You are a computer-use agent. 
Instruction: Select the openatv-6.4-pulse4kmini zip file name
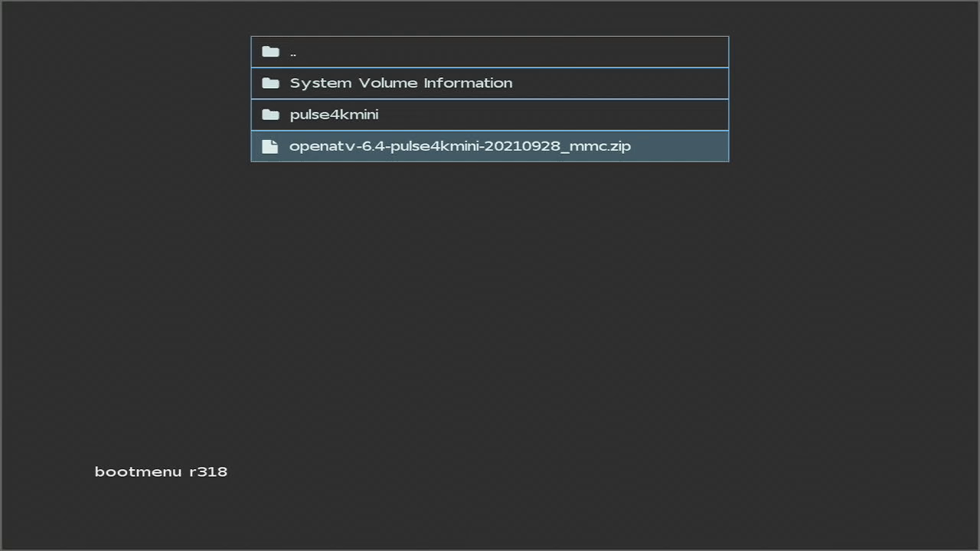[459, 146]
